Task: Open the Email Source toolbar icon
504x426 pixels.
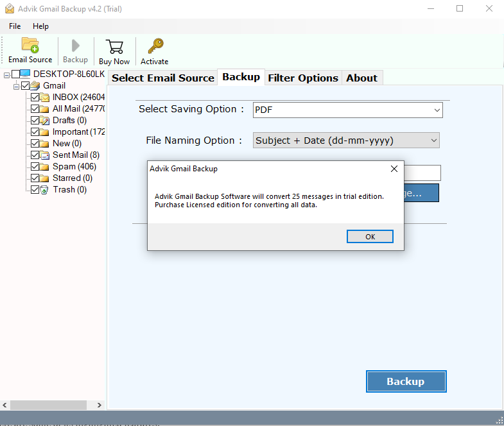Action: (x=30, y=45)
